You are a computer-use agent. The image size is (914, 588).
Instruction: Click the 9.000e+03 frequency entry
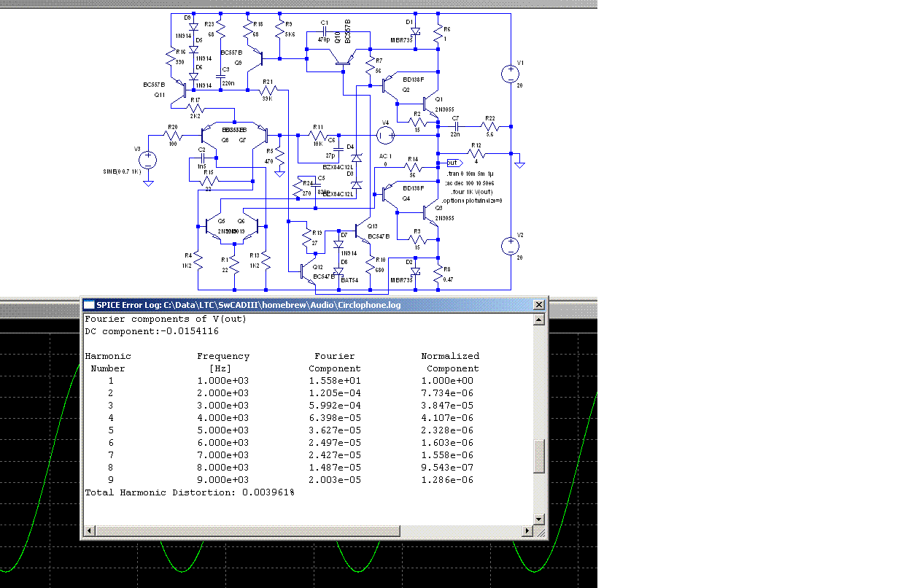click(x=222, y=480)
